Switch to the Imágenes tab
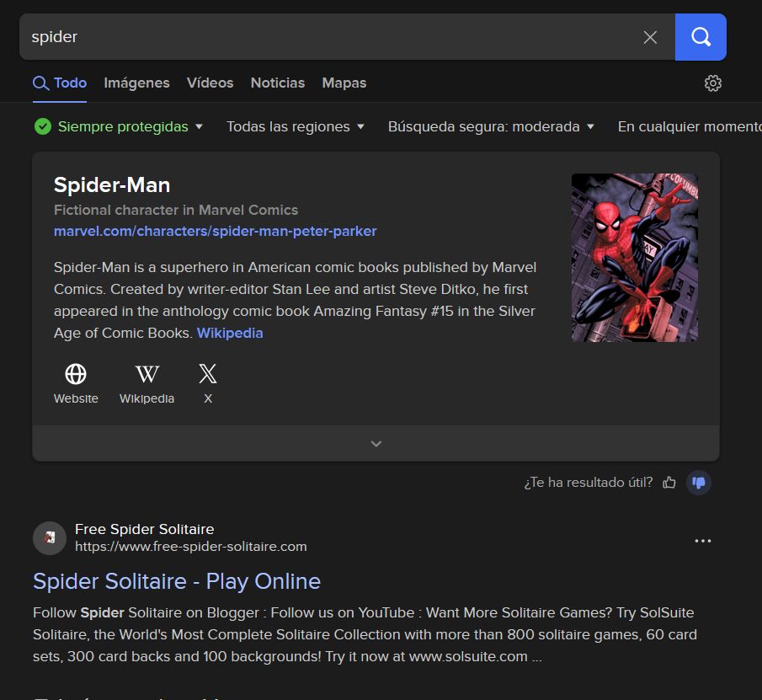This screenshot has height=700, width=762. [x=136, y=83]
